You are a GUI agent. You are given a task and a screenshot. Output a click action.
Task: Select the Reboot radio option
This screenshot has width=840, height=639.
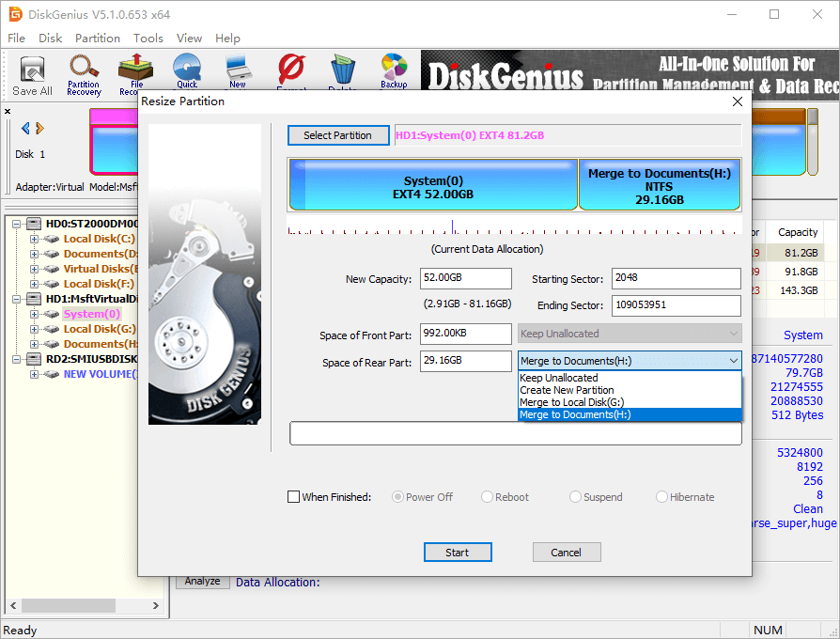[488, 497]
